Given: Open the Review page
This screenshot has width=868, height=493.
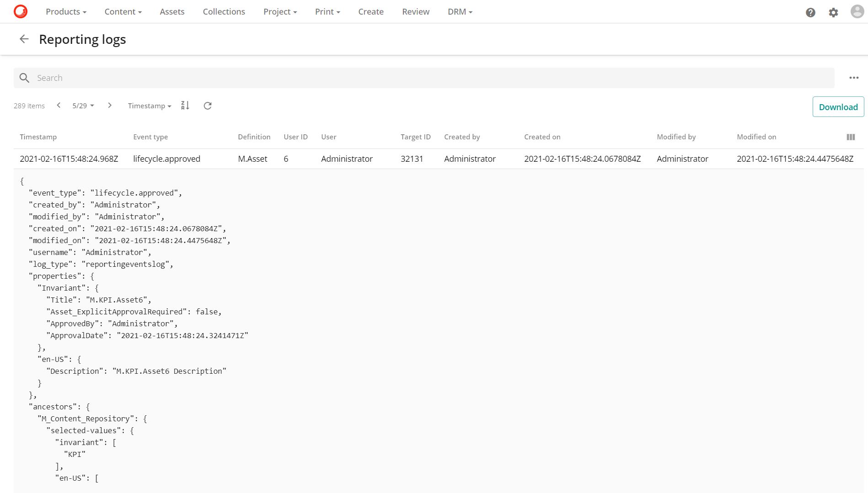Looking at the screenshot, I should pos(416,12).
